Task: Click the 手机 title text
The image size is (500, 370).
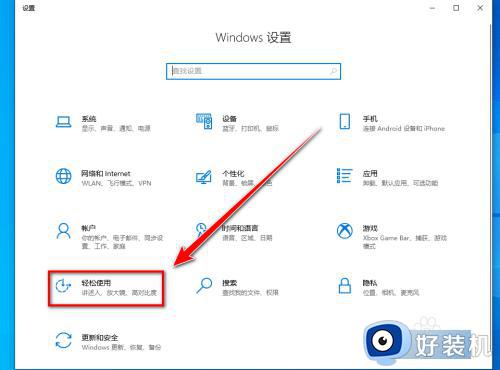Action: 370,119
